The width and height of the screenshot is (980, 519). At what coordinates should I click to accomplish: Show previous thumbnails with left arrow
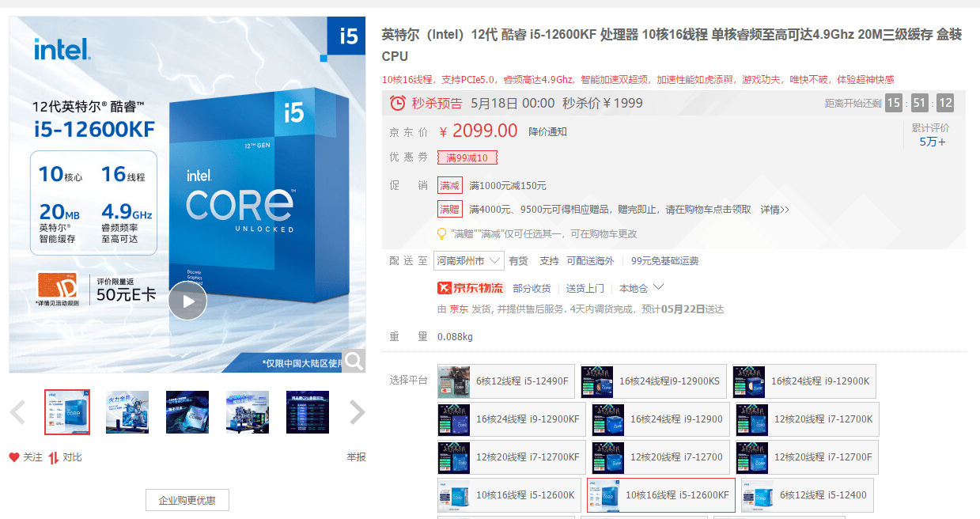[17, 412]
